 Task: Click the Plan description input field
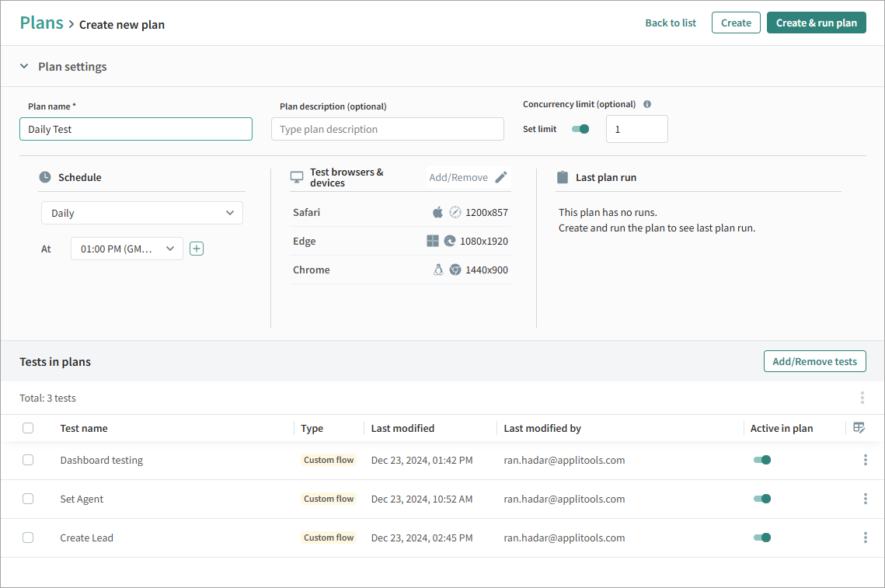(x=387, y=129)
